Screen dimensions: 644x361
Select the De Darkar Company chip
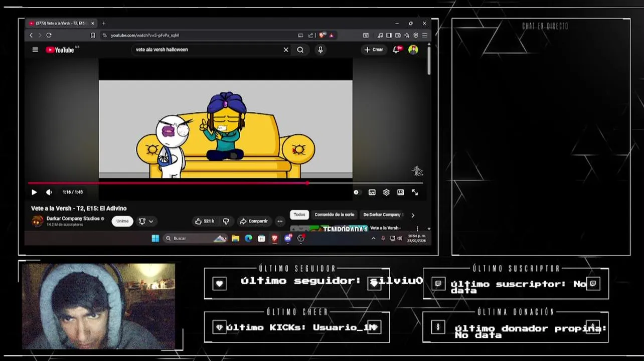click(382, 215)
